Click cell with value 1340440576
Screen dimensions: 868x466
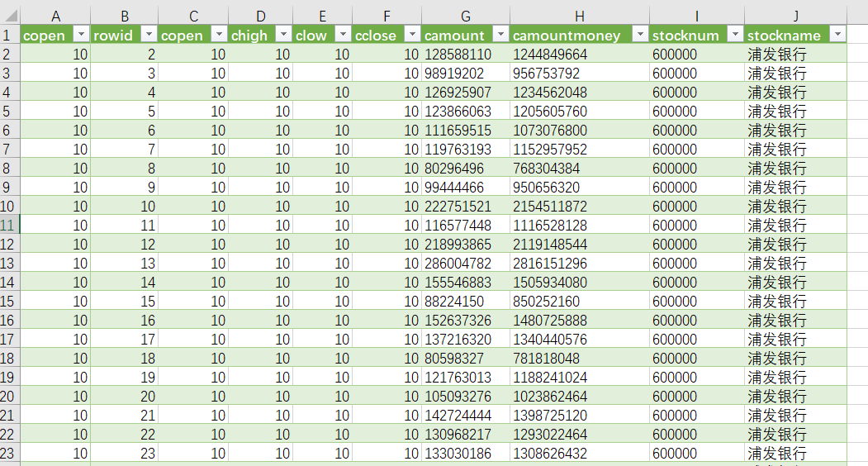[x=580, y=339]
